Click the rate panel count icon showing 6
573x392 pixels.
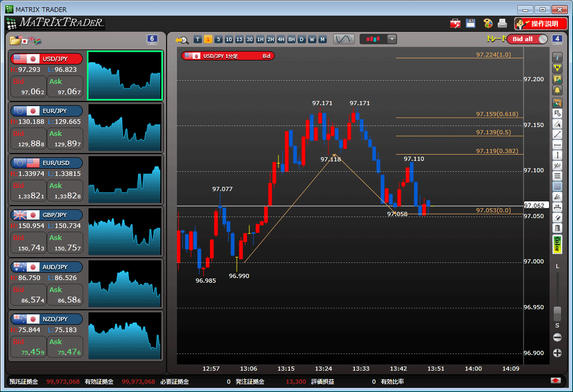click(152, 39)
